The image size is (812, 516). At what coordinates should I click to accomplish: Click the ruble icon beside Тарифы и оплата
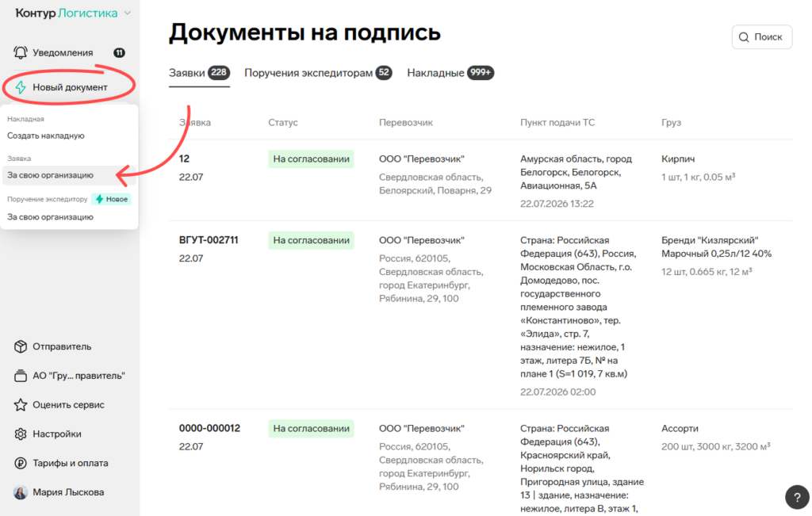[20, 463]
